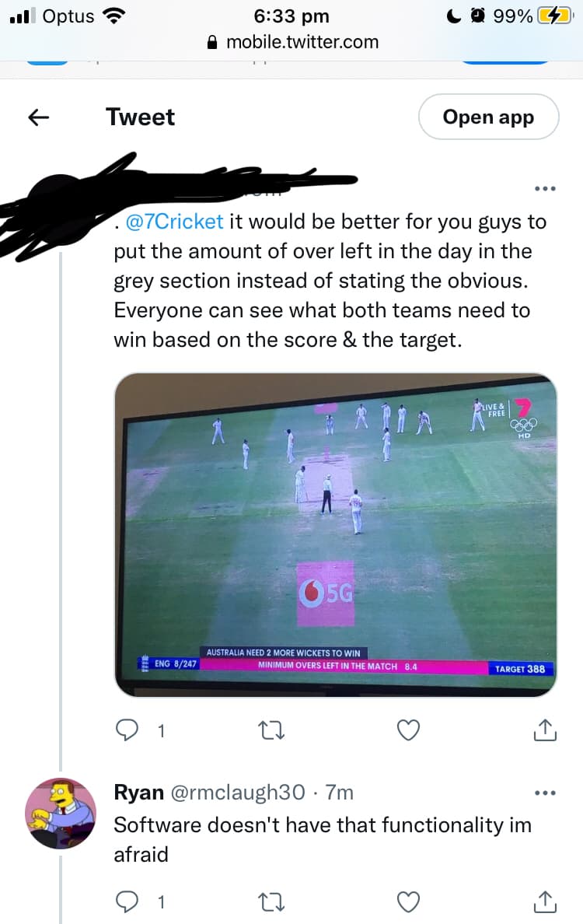This screenshot has width=583, height=924.
Task: Reply to the main tweet
Action: pos(127,730)
